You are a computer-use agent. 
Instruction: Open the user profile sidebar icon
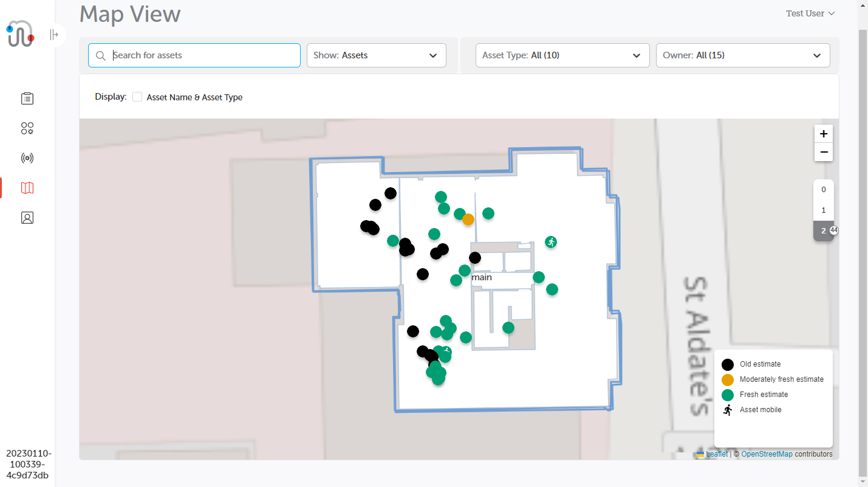tap(27, 218)
